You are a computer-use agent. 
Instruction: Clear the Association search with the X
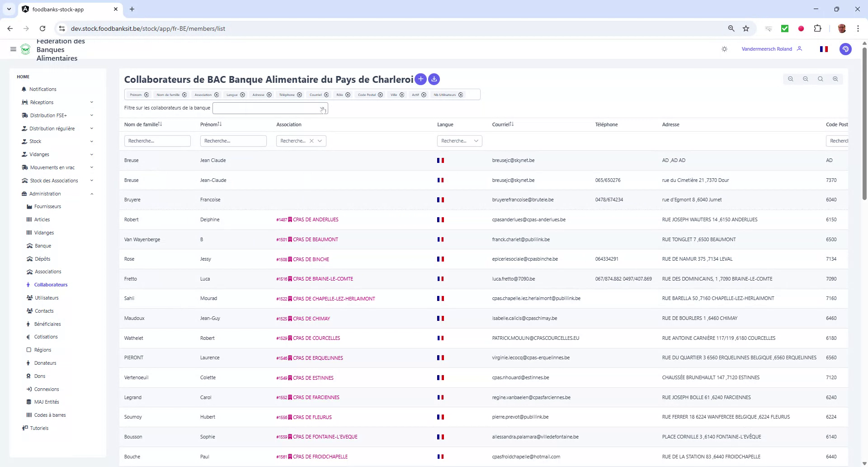pos(311,141)
